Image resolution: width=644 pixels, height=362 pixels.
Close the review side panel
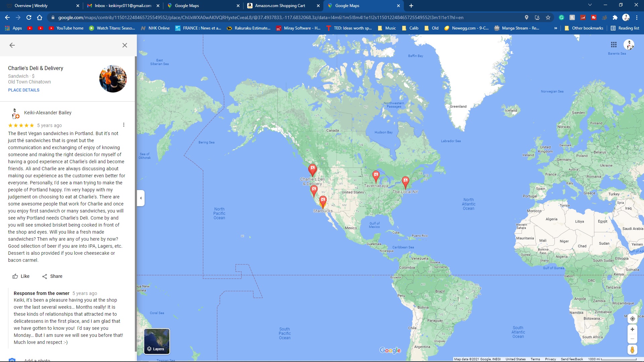pos(125,45)
